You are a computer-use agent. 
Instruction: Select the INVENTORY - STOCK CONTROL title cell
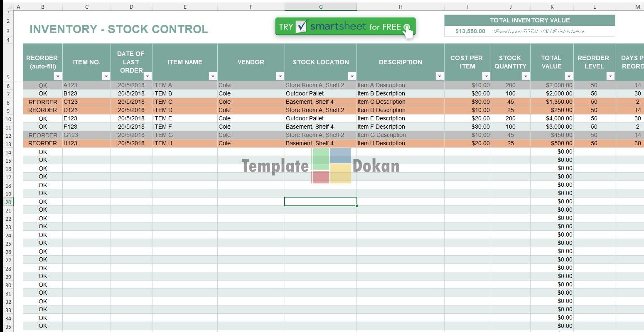(119, 29)
